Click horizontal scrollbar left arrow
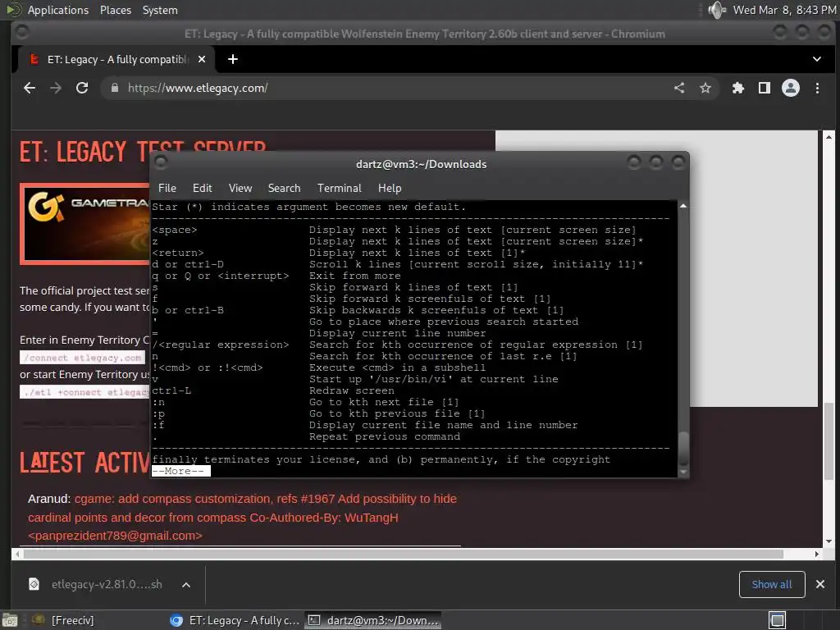 tap(17, 554)
